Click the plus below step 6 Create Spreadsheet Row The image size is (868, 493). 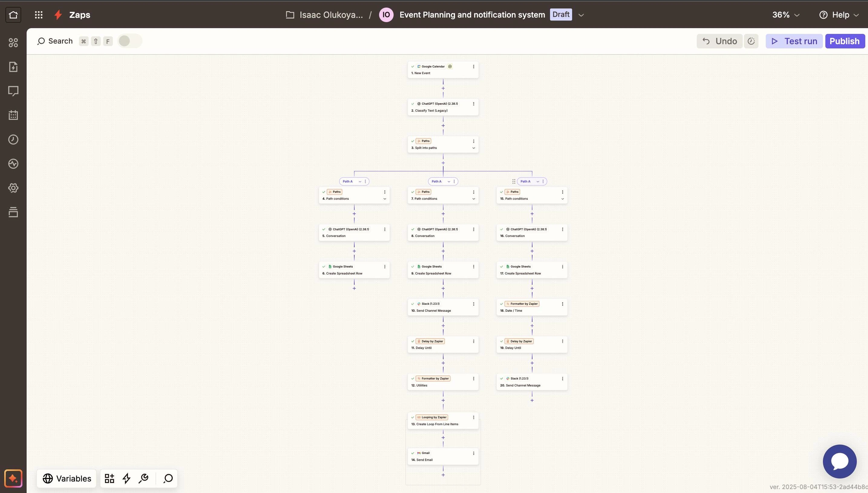coord(354,288)
